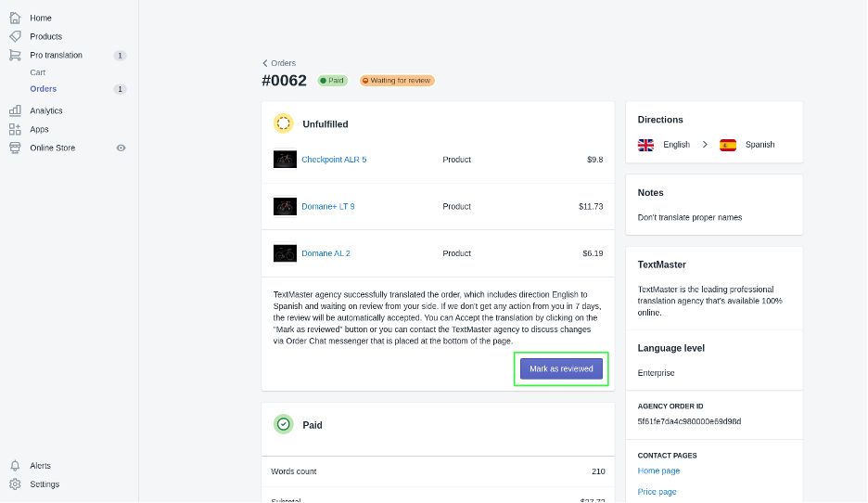Click the Mark as reviewed button
The image size is (868, 503).
coord(561,369)
